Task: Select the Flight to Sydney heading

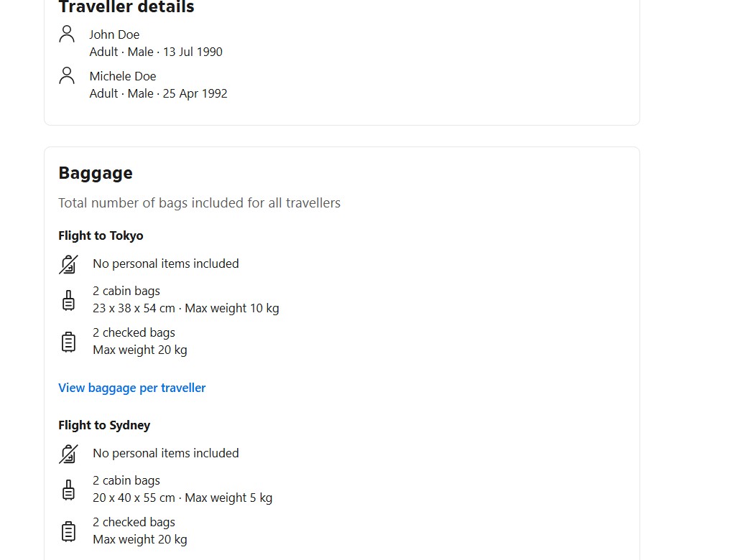Action: [104, 425]
